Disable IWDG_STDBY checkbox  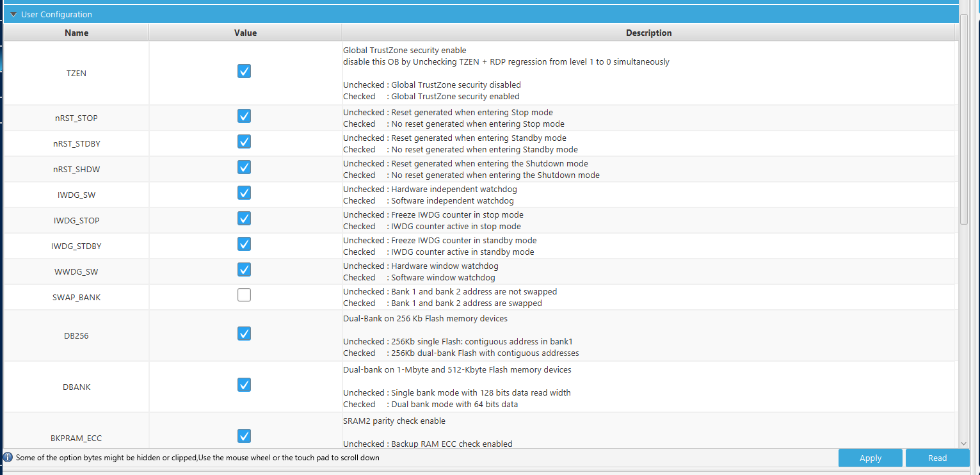[x=244, y=244]
